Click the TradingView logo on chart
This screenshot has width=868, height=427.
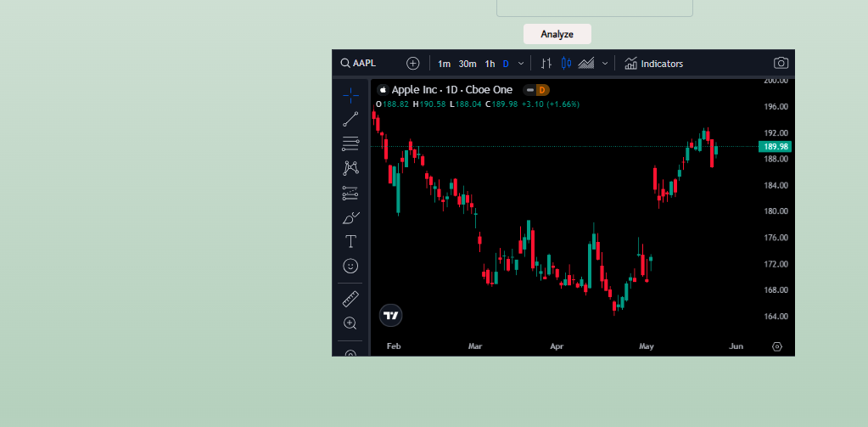391,316
